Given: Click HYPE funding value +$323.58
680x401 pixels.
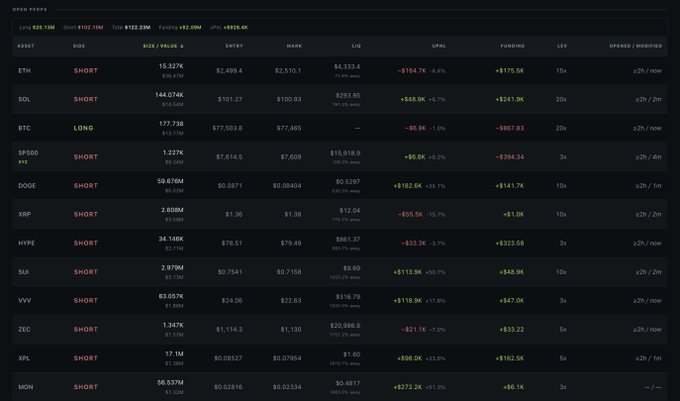Looking at the screenshot, I should 510,243.
